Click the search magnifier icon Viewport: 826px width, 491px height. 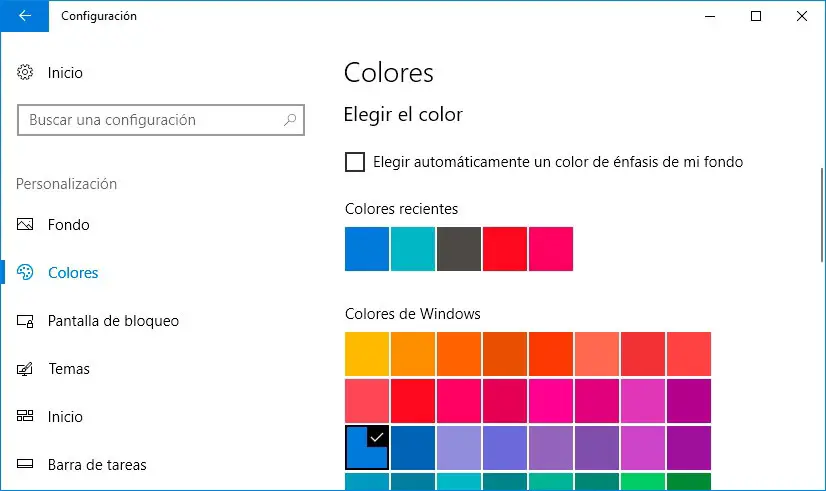[290, 120]
